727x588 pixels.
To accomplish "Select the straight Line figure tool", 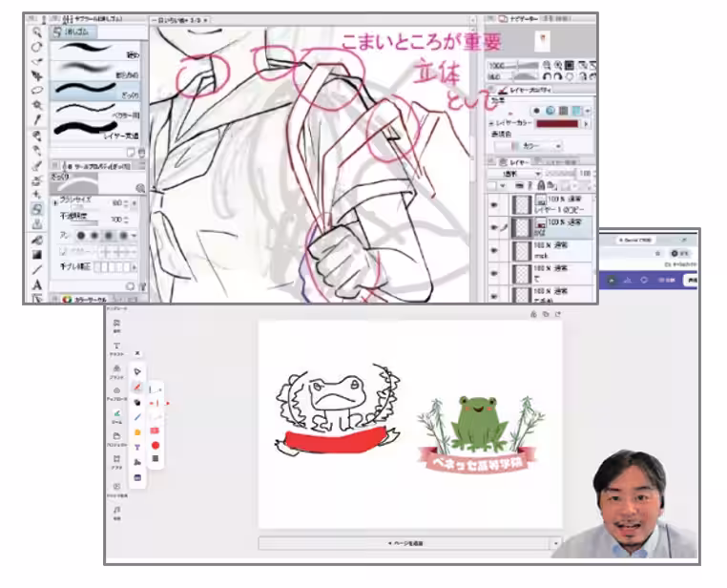I will (x=37, y=269).
